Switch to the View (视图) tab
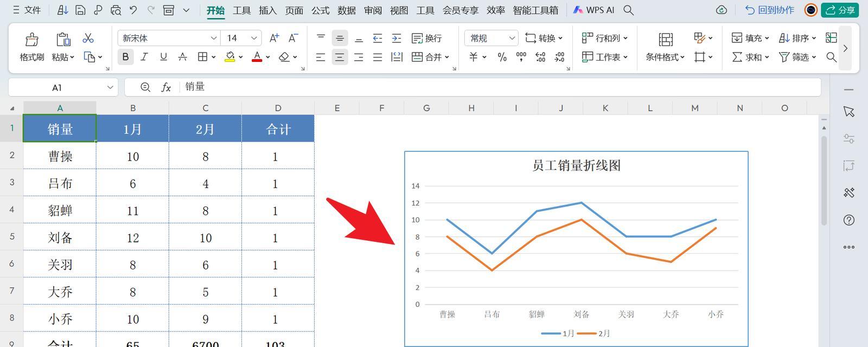The height and width of the screenshot is (347, 868). (x=399, y=10)
